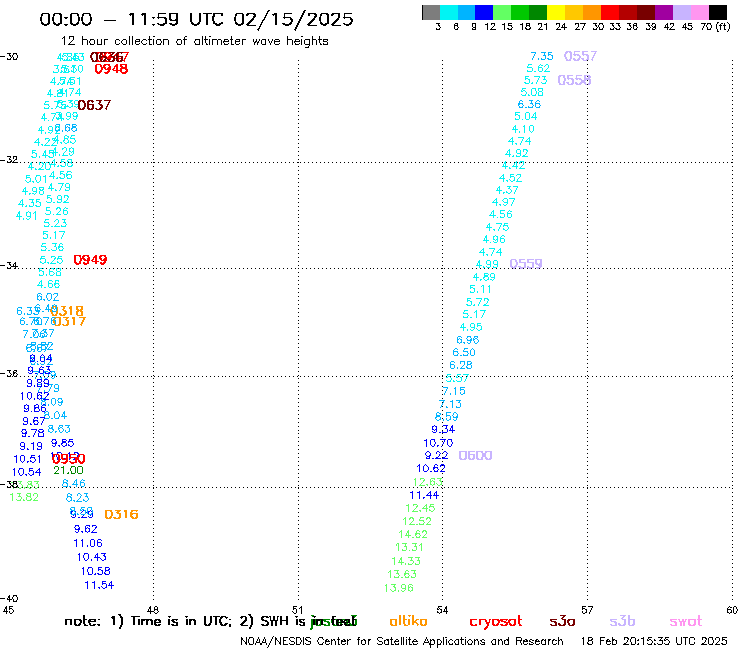This screenshot has width=740, height=650.
Task: Click the wave height value 4.10
Action: coord(523,129)
